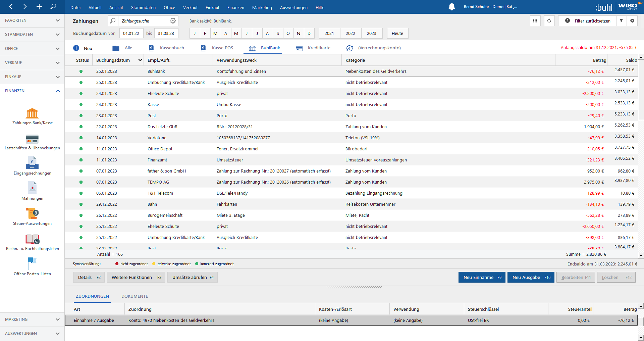Open Zahlungen Bank/Kasse from the sidebar
The height and width of the screenshot is (341, 644).
[x=32, y=113]
